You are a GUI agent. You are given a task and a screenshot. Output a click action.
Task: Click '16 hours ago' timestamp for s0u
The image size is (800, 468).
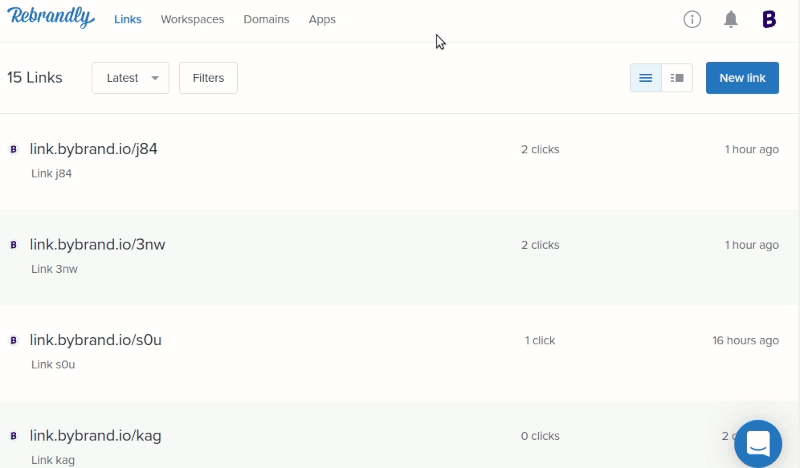(745, 340)
